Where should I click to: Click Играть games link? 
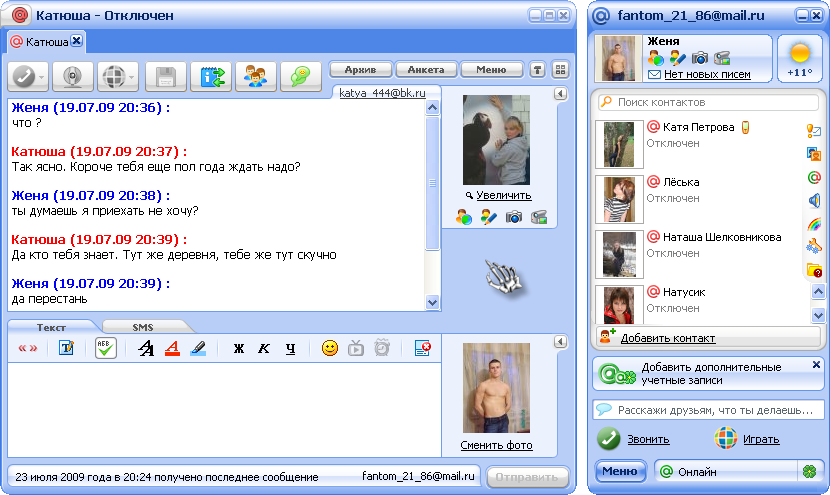(x=761, y=439)
